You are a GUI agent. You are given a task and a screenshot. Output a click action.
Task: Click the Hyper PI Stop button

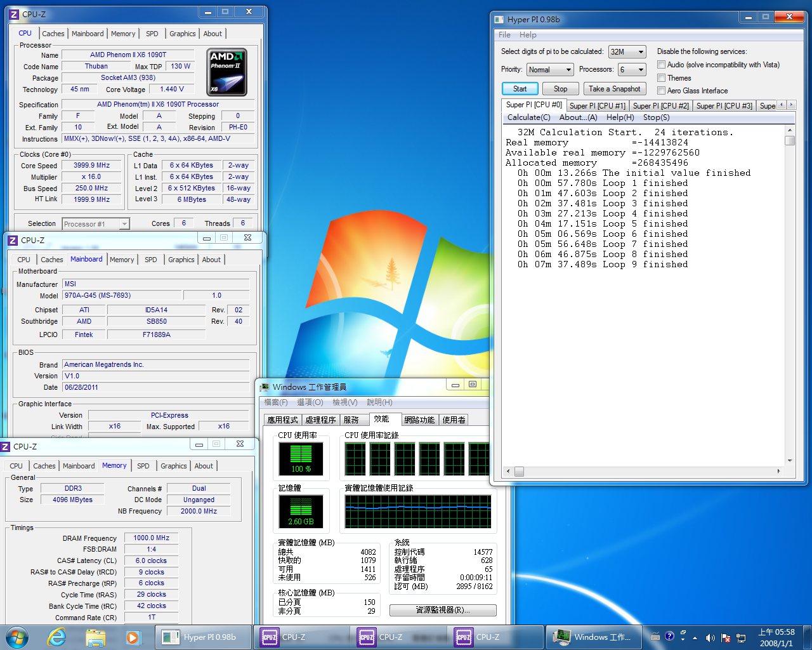click(561, 89)
